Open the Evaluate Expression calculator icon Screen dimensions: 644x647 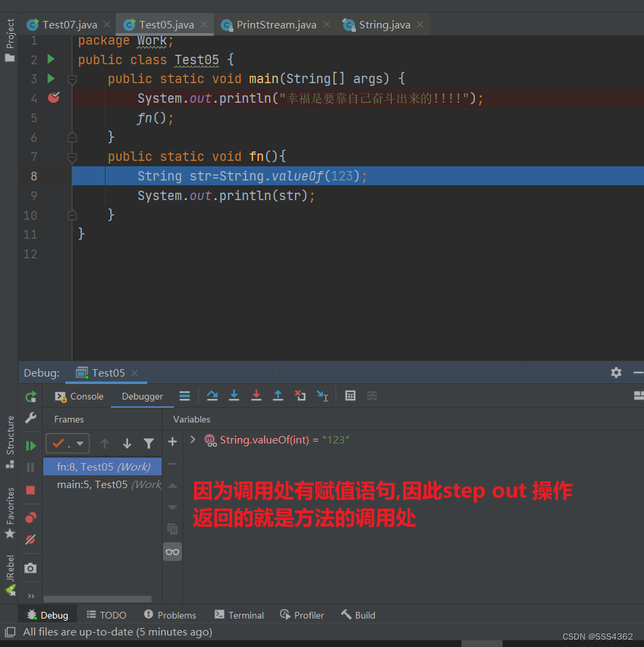350,396
